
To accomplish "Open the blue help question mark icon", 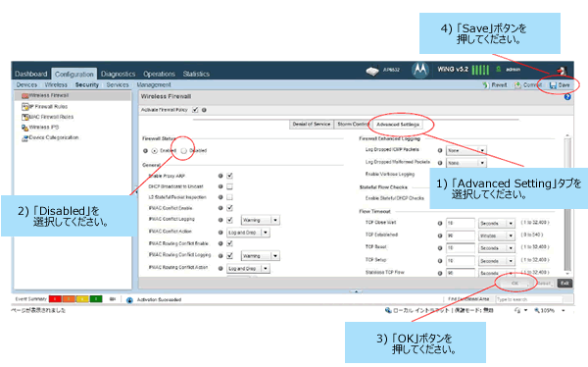I will pyautogui.click(x=567, y=97).
